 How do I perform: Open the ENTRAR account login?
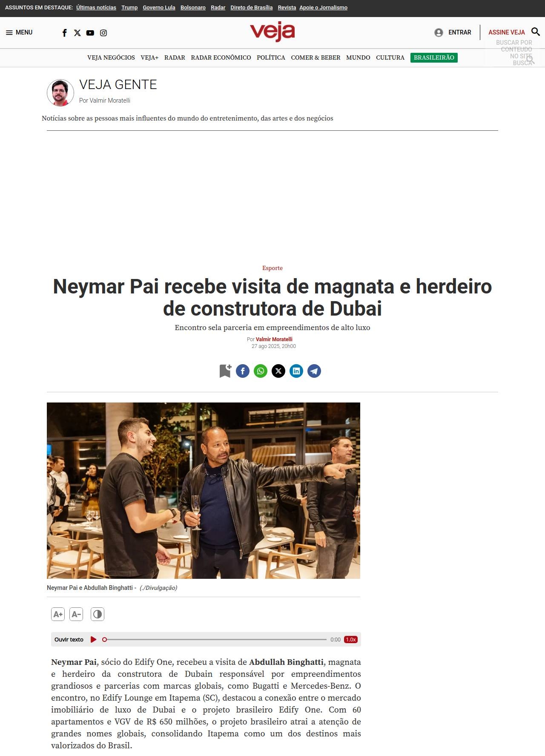coord(453,32)
